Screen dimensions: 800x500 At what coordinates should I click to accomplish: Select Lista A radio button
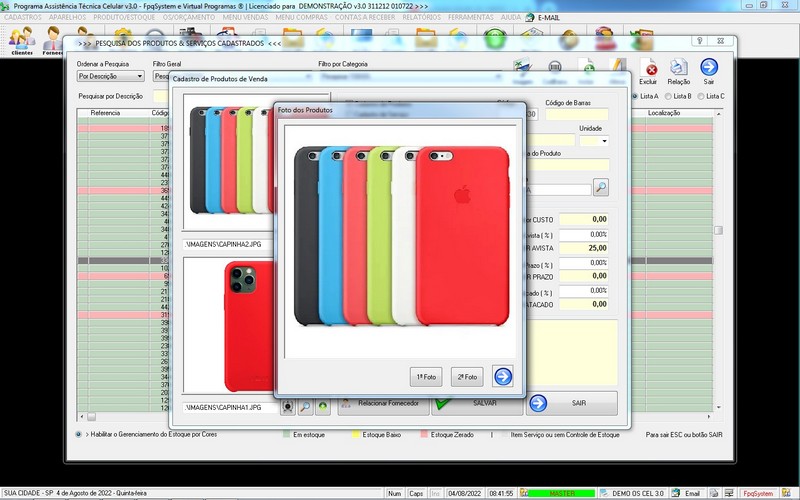pos(635,96)
